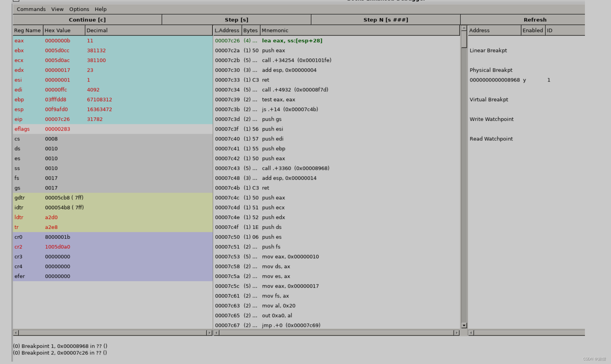Click the Hex Value column header

coord(64,30)
